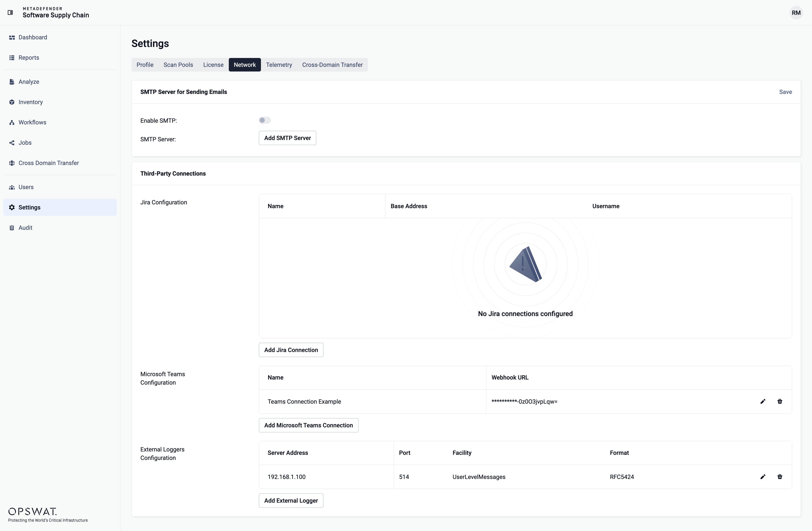The width and height of the screenshot is (812, 531).
Task: Delete the Teams Connection Example entry
Action: pos(780,401)
